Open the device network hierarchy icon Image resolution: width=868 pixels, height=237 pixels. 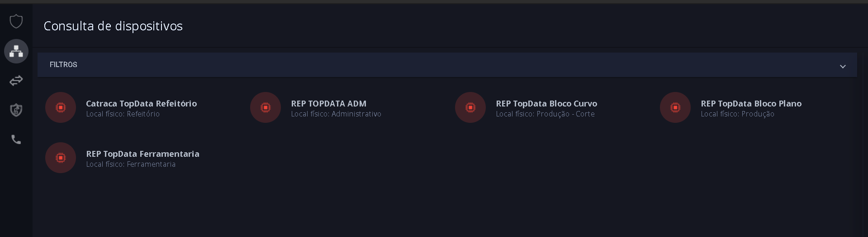(16, 51)
